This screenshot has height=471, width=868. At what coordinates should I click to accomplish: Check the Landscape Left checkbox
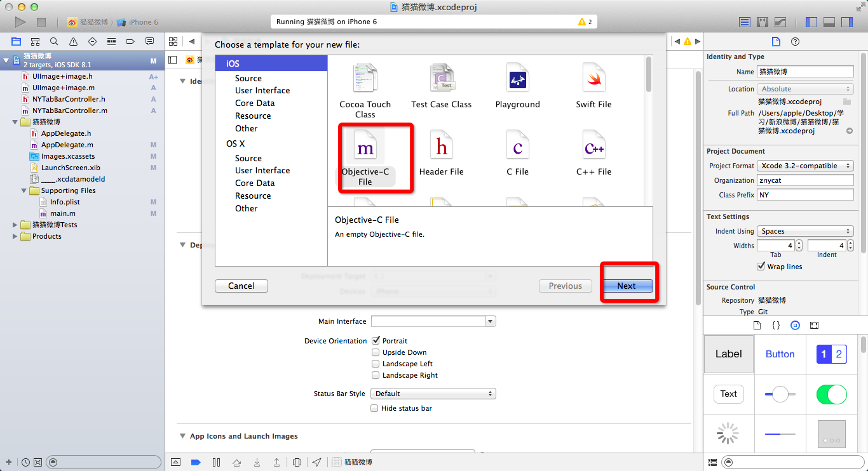pos(376,364)
